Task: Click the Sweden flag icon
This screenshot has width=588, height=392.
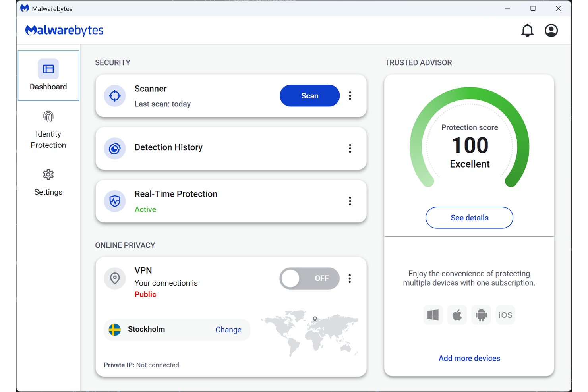Action: point(115,330)
